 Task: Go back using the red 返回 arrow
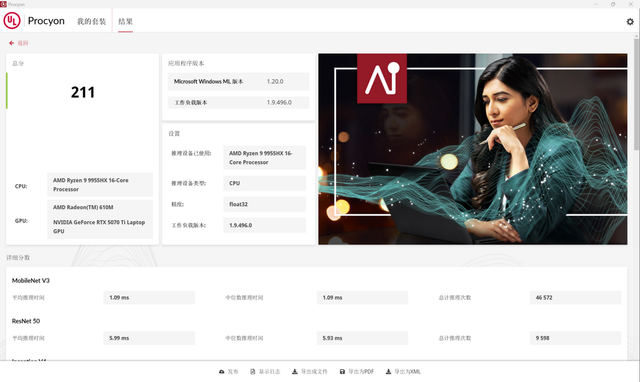coord(18,43)
